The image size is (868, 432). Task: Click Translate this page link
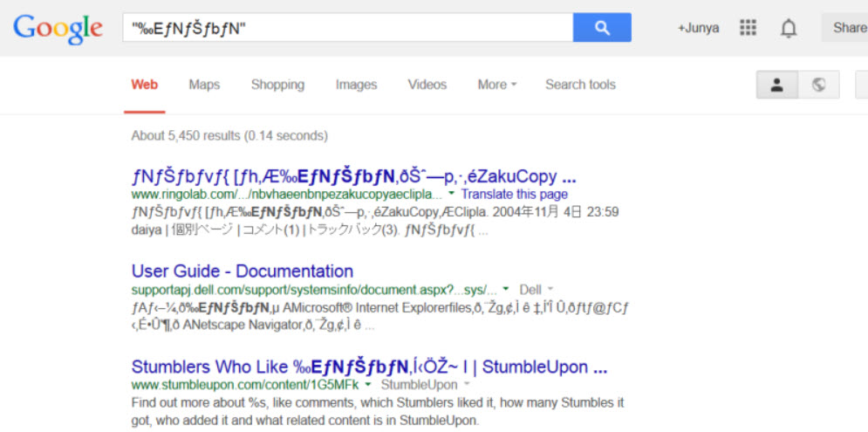(514, 194)
